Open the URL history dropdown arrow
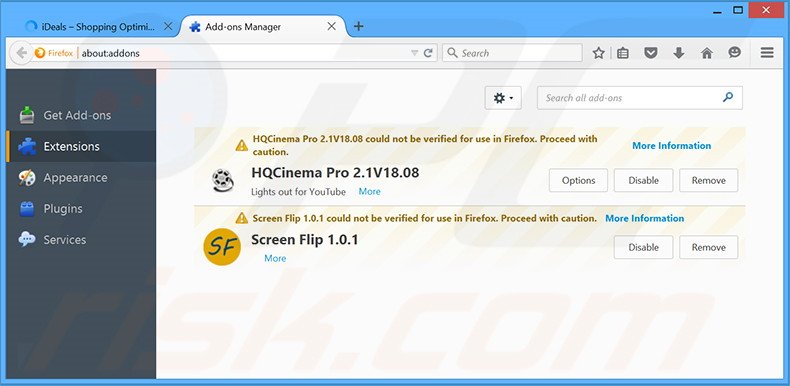Image resolution: width=790 pixels, height=386 pixels. (x=414, y=53)
